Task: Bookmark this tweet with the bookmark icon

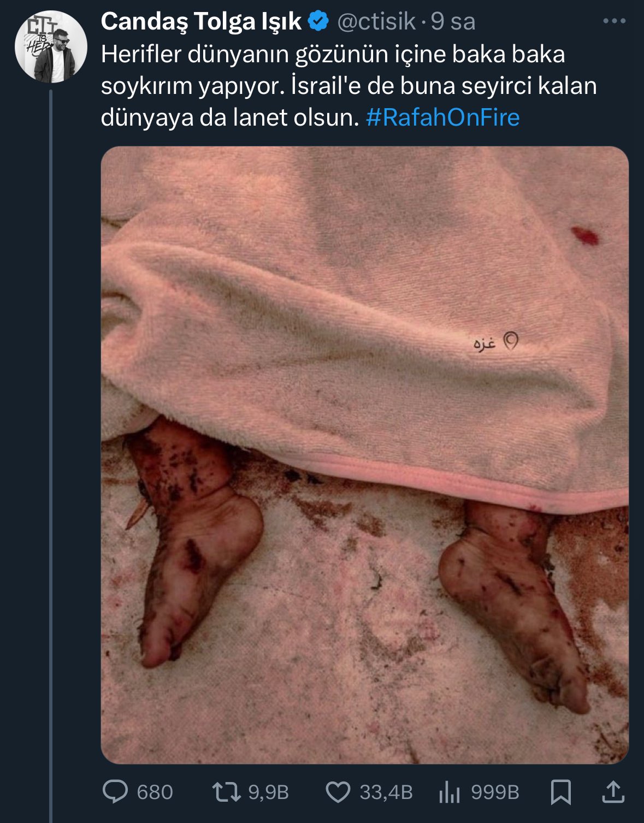Action: (561, 792)
